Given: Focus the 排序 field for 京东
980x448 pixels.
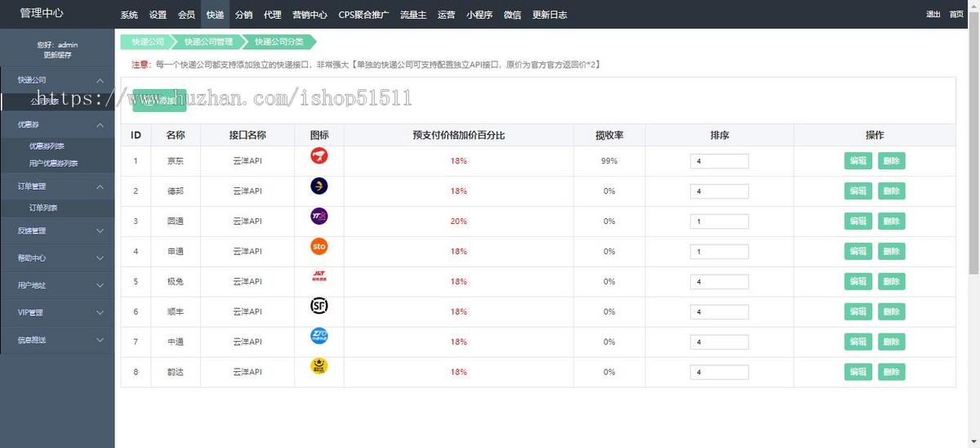Looking at the screenshot, I should [719, 162].
